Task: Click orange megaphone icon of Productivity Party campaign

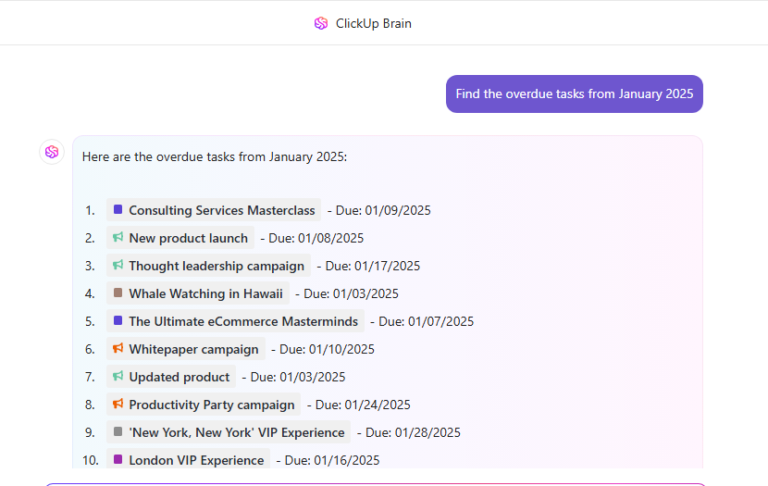Action: 118,404
